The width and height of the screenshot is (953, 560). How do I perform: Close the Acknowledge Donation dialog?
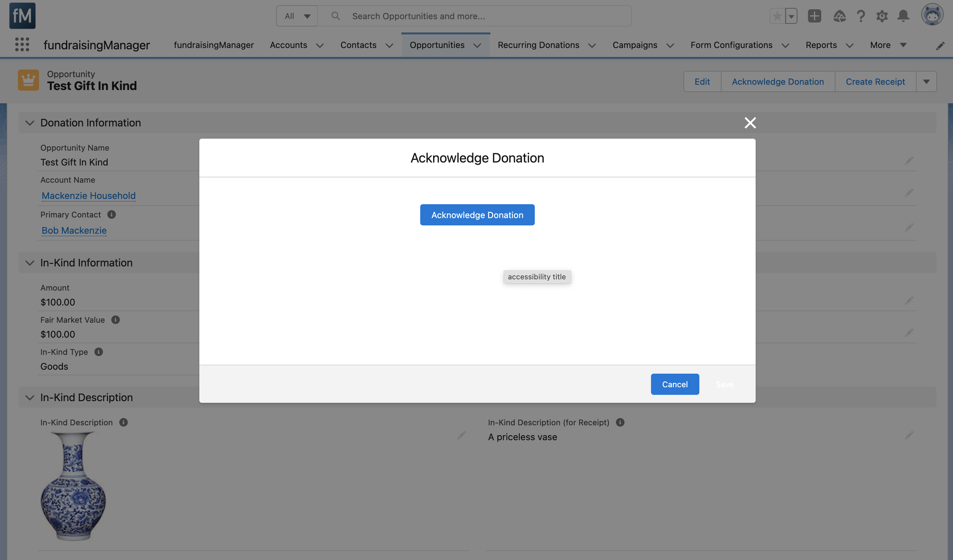click(750, 123)
